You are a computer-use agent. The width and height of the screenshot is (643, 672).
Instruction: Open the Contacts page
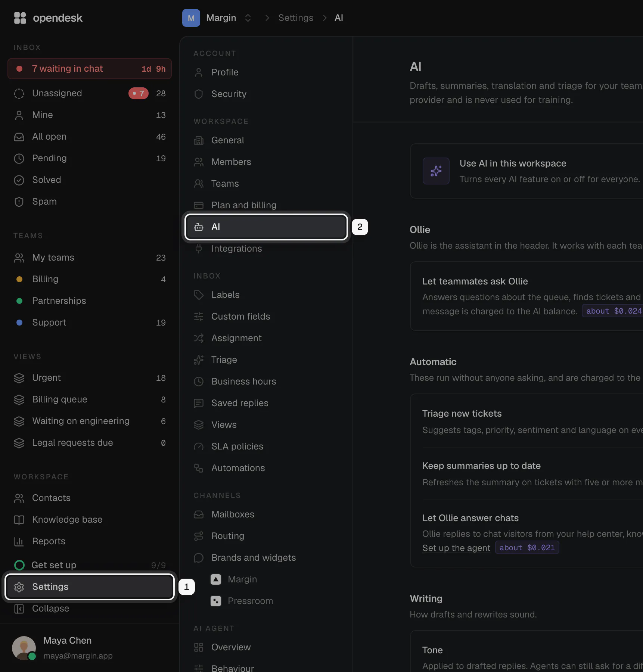tap(90, 498)
